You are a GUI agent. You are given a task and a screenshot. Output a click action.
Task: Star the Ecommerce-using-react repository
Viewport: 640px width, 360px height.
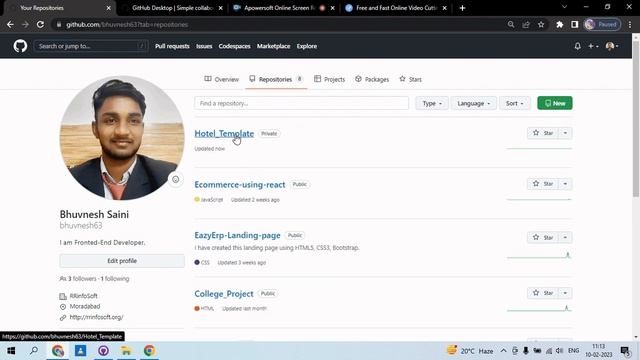[543, 184]
